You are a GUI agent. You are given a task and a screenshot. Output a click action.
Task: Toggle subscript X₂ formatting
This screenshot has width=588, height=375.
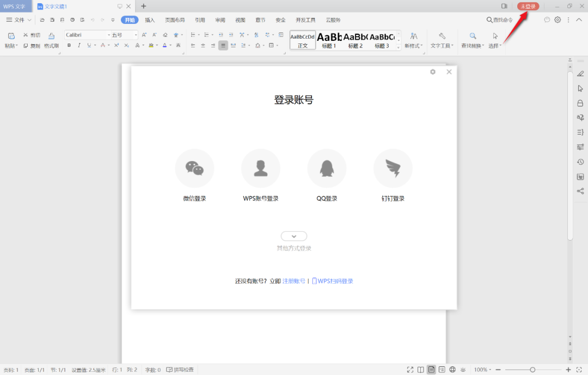coord(127,45)
